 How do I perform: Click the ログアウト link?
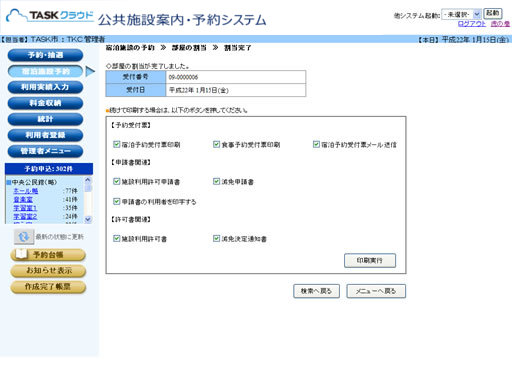[472, 24]
